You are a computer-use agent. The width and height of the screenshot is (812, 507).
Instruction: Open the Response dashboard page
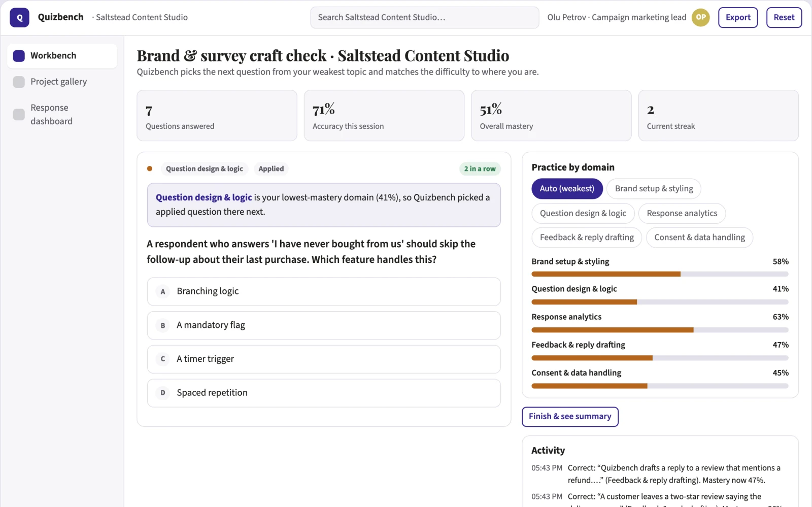click(62, 115)
